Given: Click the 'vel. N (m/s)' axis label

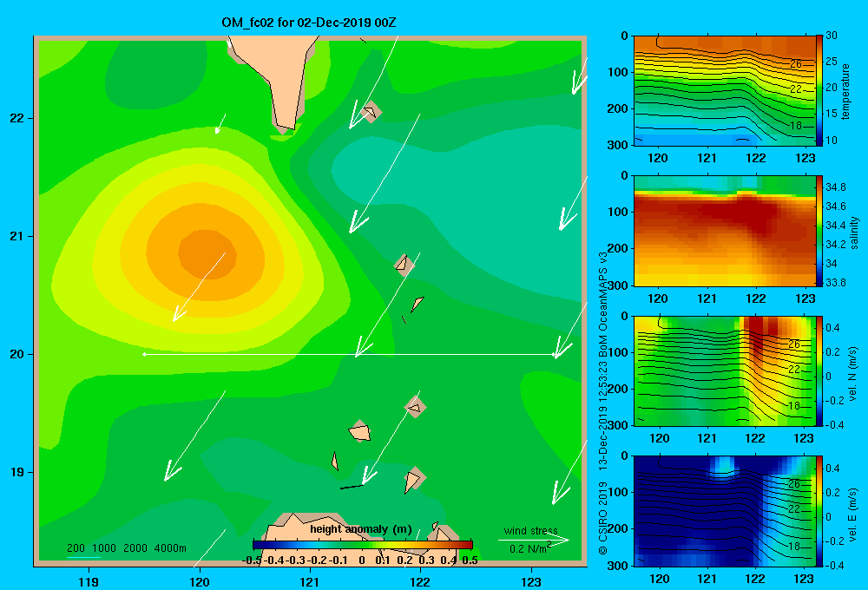Looking at the screenshot, I should tap(853, 374).
